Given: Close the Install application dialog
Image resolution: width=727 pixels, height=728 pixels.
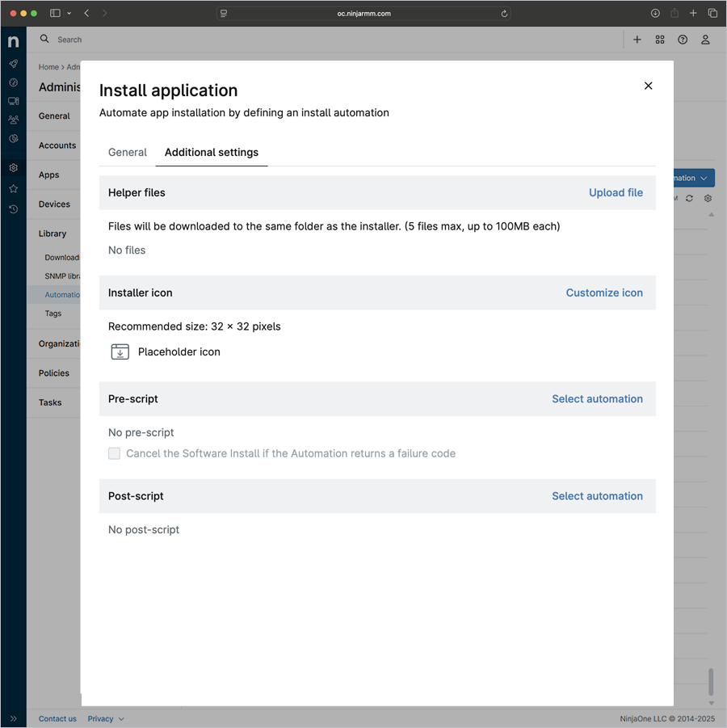Looking at the screenshot, I should coord(648,86).
